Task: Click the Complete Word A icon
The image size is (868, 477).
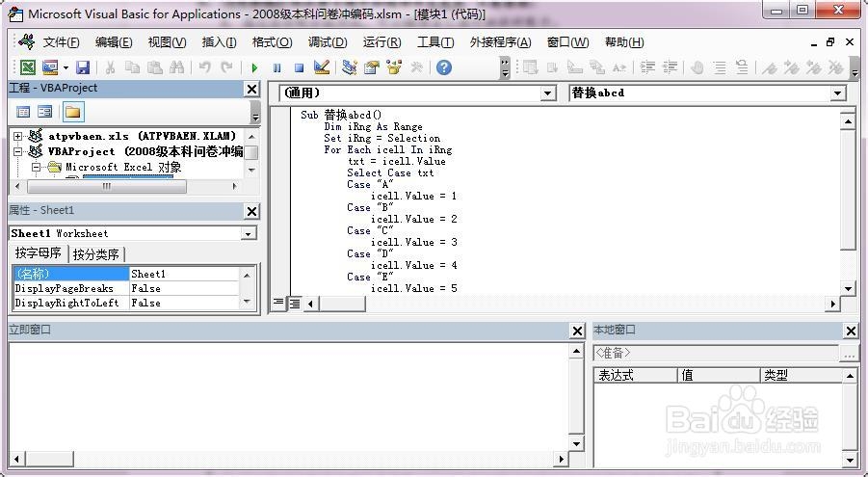Action: (x=618, y=67)
